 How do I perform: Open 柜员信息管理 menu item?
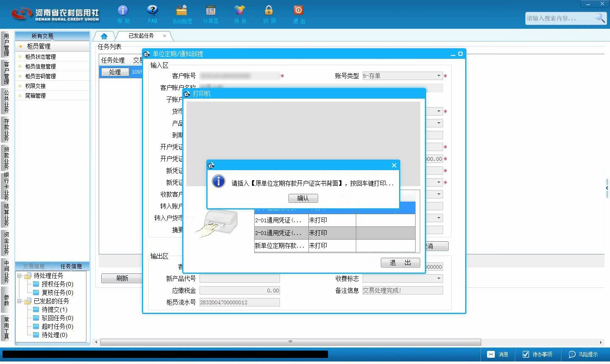click(40, 66)
